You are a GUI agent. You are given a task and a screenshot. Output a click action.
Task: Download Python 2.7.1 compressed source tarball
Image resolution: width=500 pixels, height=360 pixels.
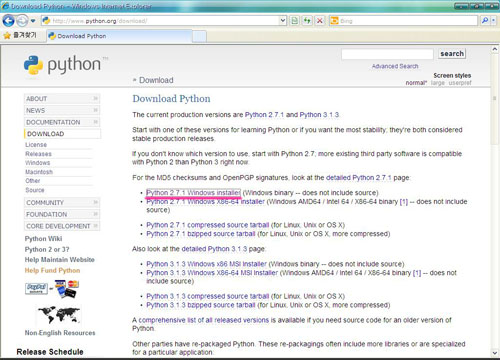208,225
